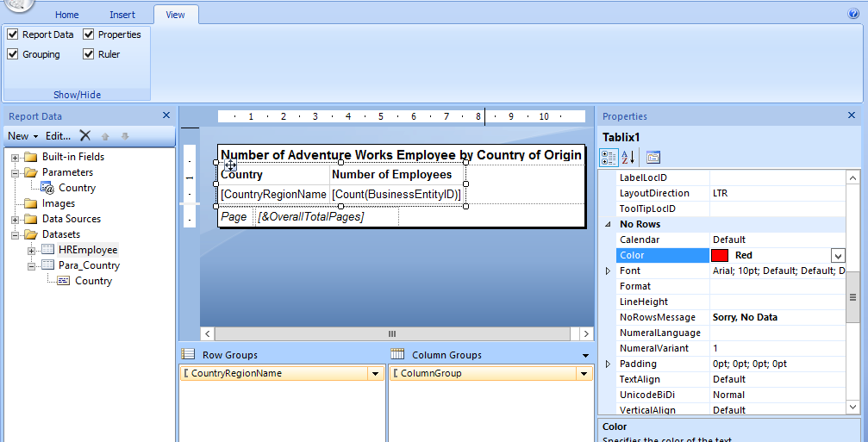
Task: Open the ColumnGroup dropdown arrow
Action: (x=584, y=374)
